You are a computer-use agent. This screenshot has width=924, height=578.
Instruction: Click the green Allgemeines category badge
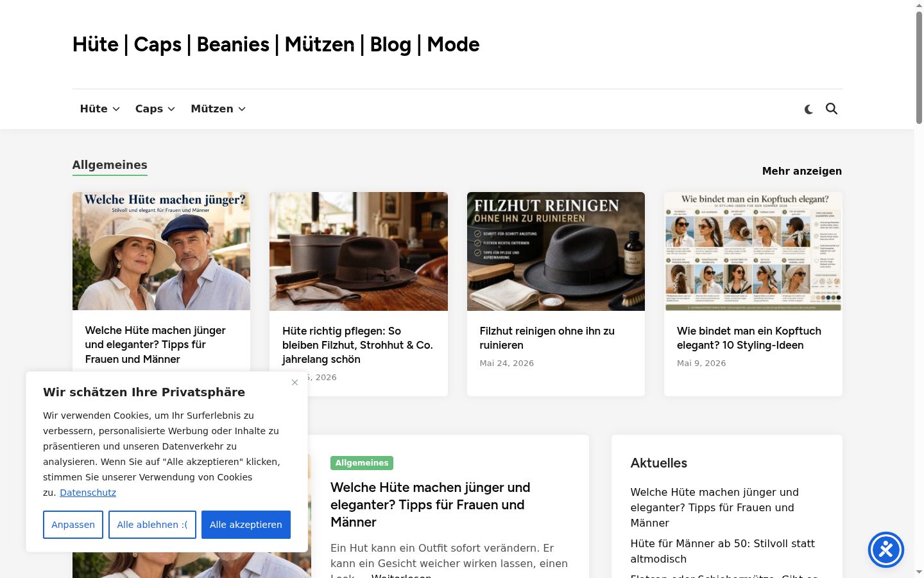362,463
